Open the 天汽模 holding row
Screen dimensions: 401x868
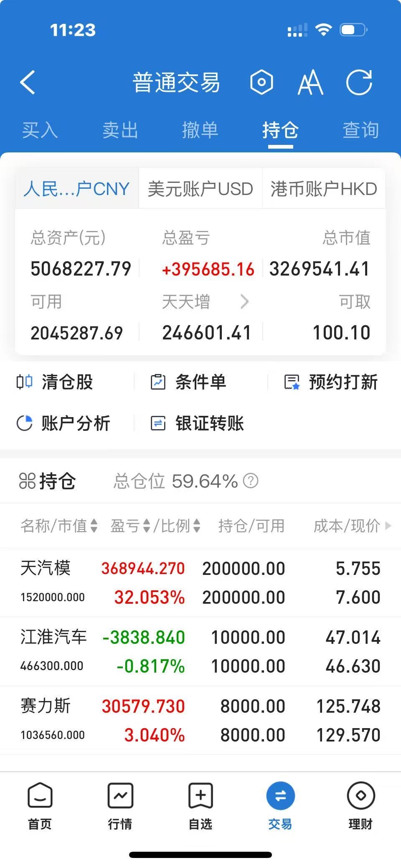click(x=200, y=582)
